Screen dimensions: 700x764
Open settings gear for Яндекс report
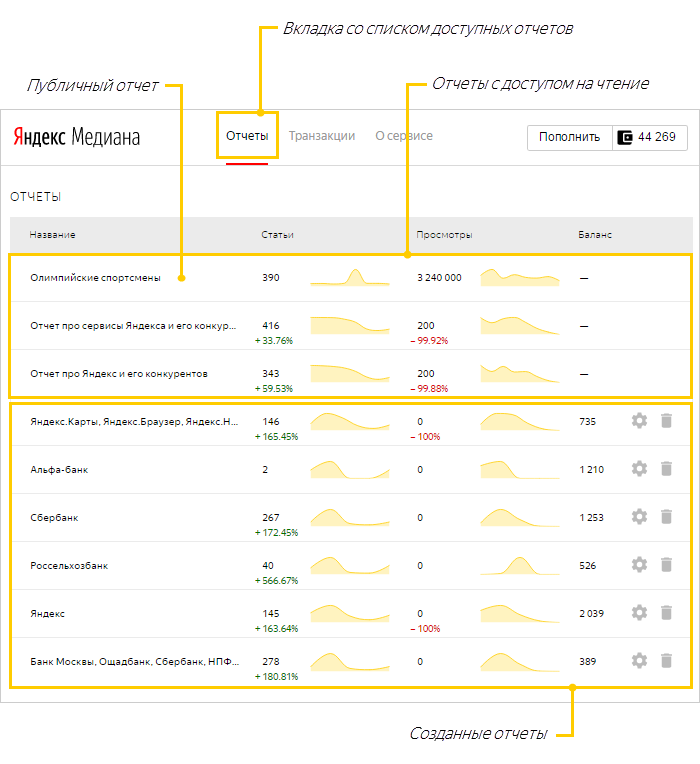[639, 612]
